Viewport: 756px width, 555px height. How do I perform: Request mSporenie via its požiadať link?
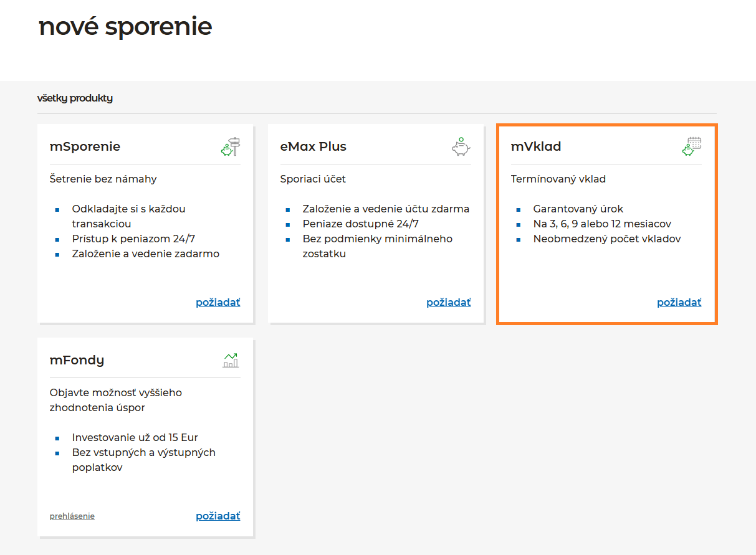[218, 303]
